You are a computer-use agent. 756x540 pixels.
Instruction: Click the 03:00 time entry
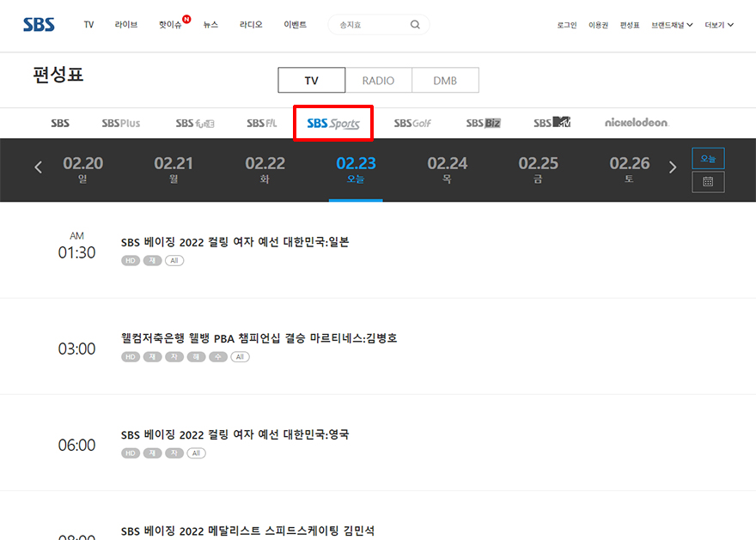[76, 349]
